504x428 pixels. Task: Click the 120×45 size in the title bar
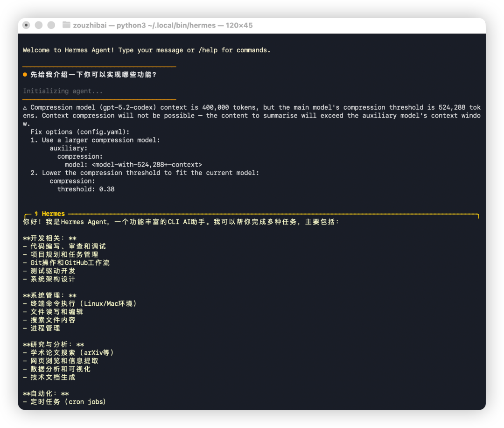tap(239, 25)
